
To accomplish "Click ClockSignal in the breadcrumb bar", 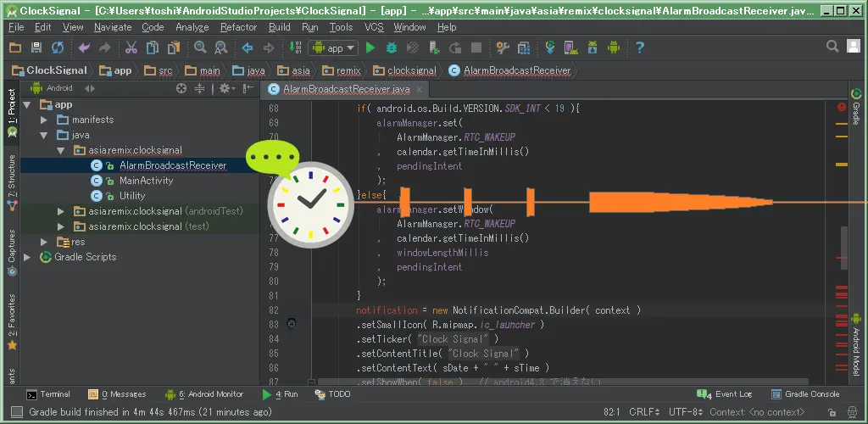I will tap(50, 70).
